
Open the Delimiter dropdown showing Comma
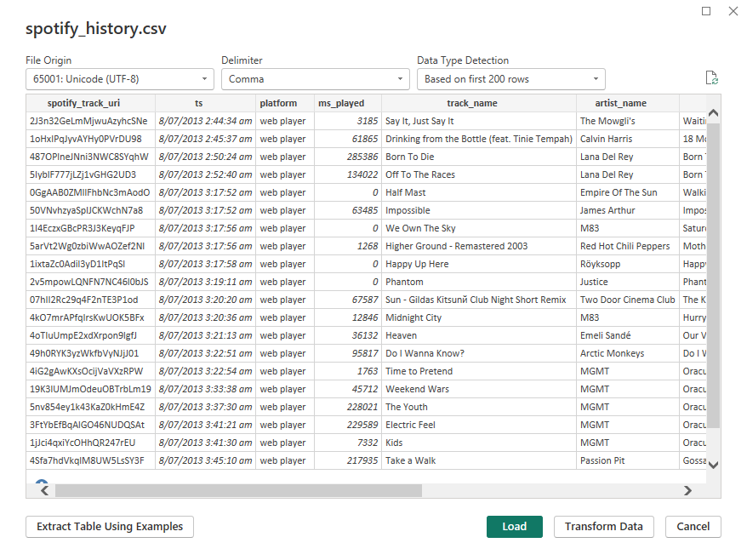316,79
